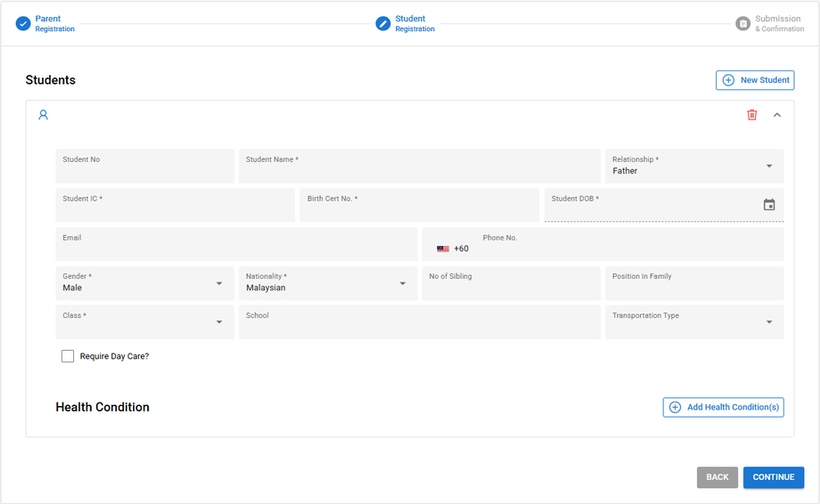Viewport: 820px width, 504px height.
Task: Collapse the student panel with chevron
Action: tap(777, 115)
